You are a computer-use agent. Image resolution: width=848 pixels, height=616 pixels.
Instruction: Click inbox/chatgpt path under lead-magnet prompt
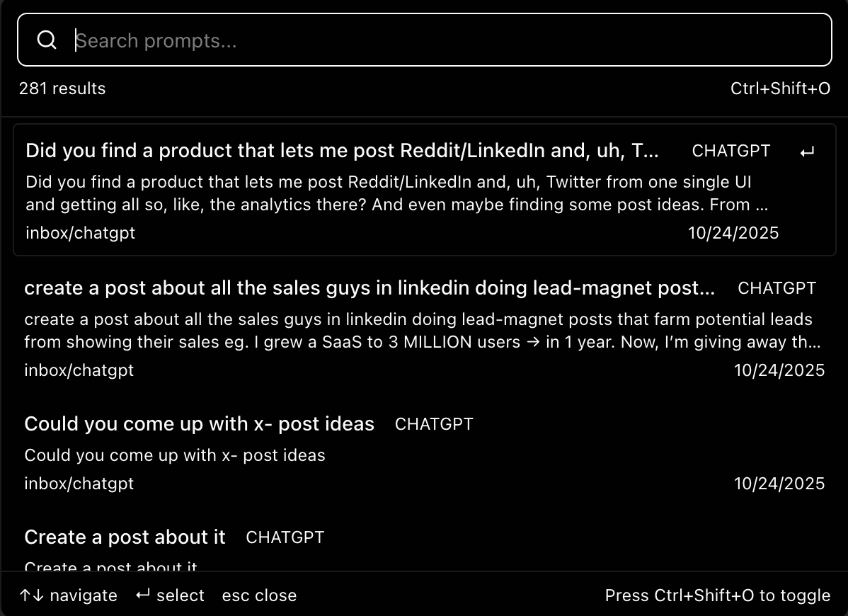pos(79,370)
